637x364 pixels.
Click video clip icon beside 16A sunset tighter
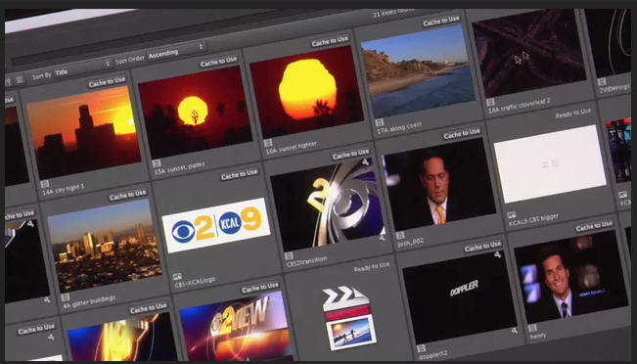pyautogui.click(x=268, y=143)
